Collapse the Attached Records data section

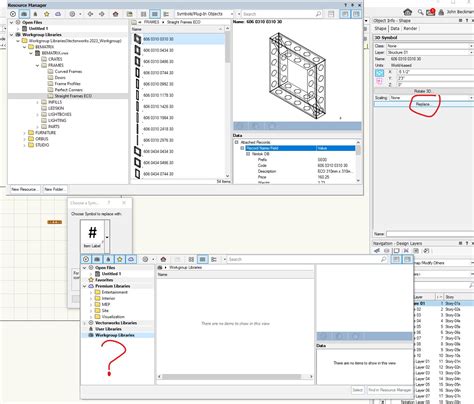tap(237, 142)
